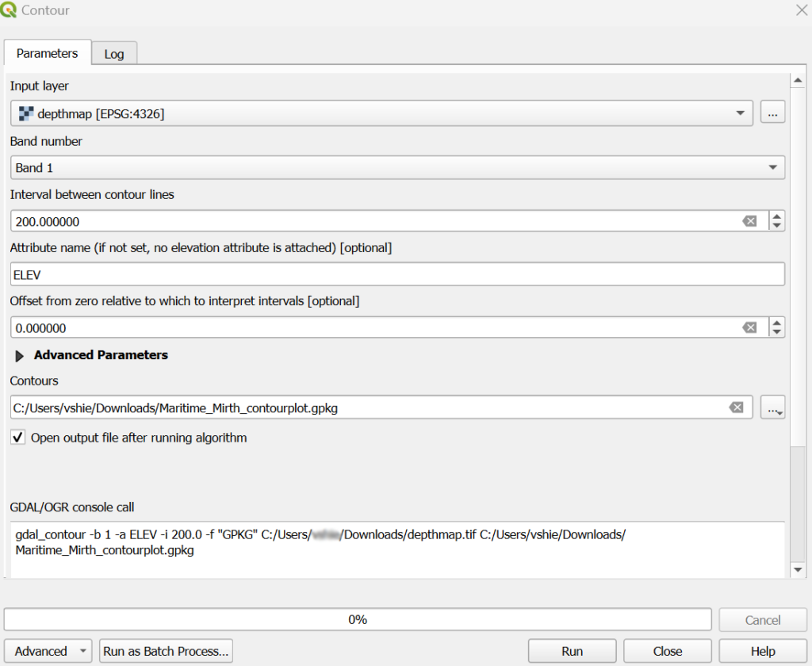812x666 pixels.
Task: Decrease the offset value with down arrow
Action: point(777,332)
